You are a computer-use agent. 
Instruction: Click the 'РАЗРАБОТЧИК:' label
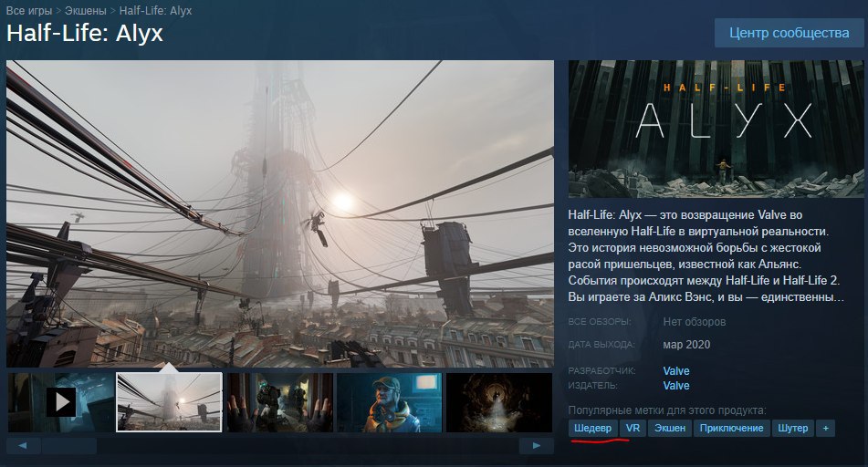click(601, 370)
